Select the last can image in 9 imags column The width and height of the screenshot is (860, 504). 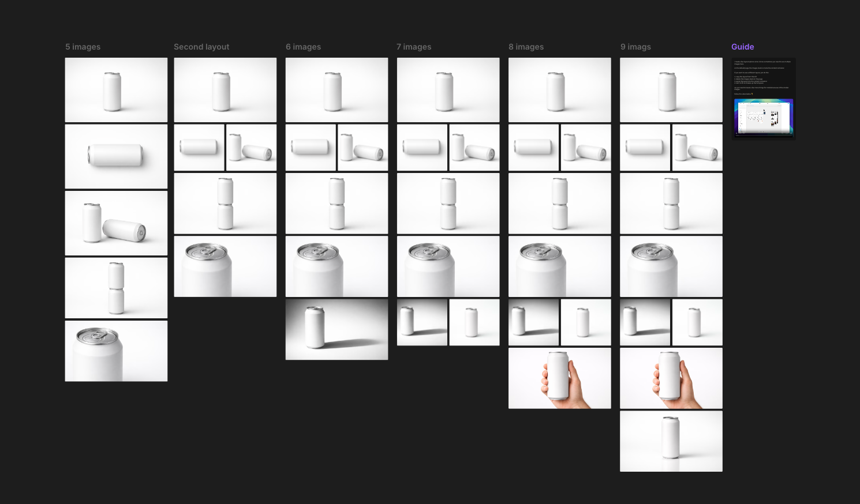[671, 441]
